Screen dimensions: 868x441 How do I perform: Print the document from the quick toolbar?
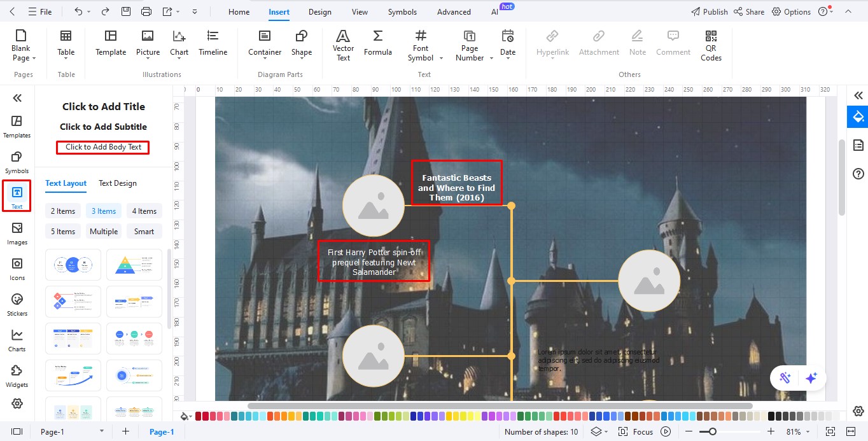click(146, 11)
